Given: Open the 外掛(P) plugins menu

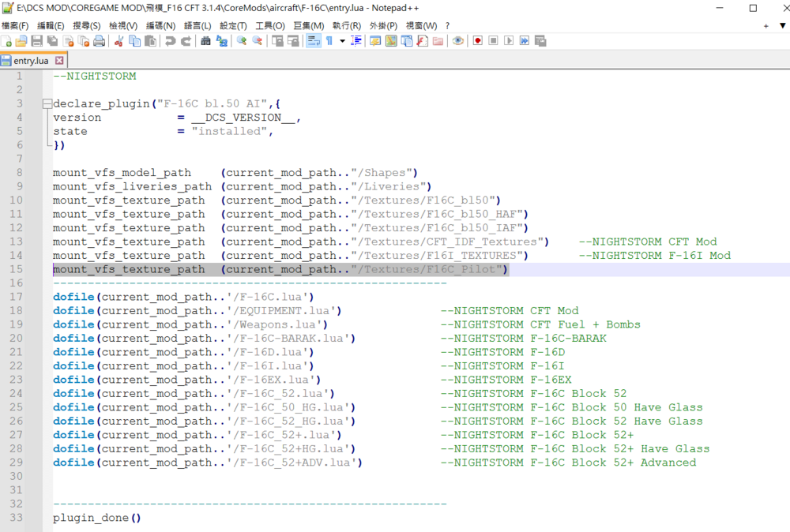Looking at the screenshot, I should pyautogui.click(x=383, y=26).
